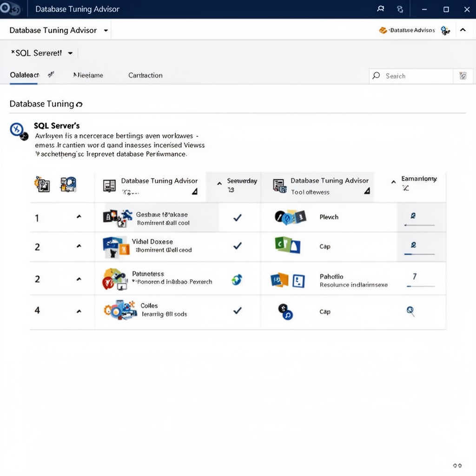Screen dimensions: 476x476
Task: Collapse row 4 using its chevron
Action: 79,311
